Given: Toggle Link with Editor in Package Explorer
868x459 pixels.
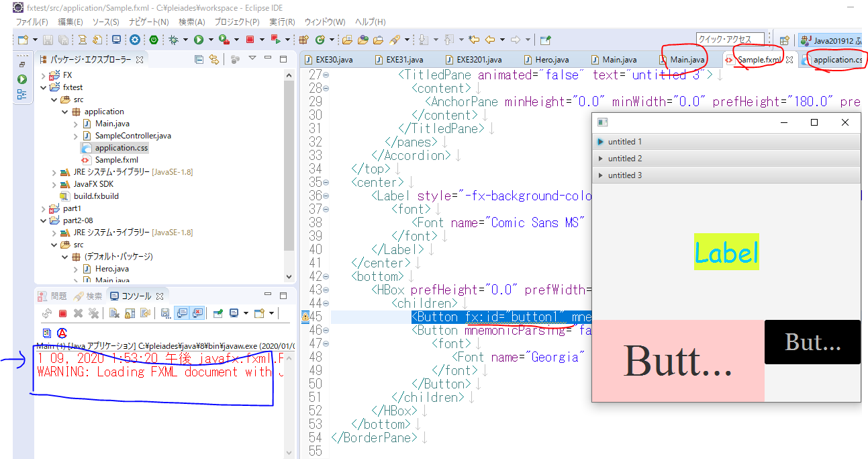Looking at the screenshot, I should click(x=214, y=59).
